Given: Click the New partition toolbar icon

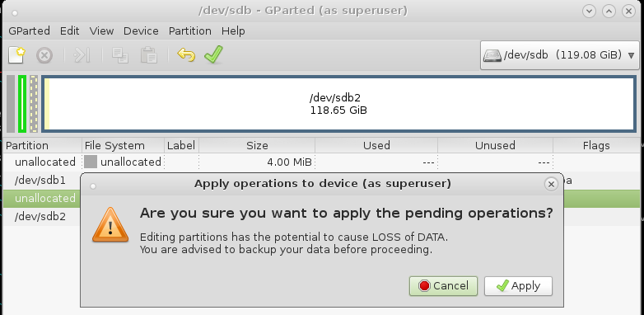Looking at the screenshot, I should tap(16, 55).
